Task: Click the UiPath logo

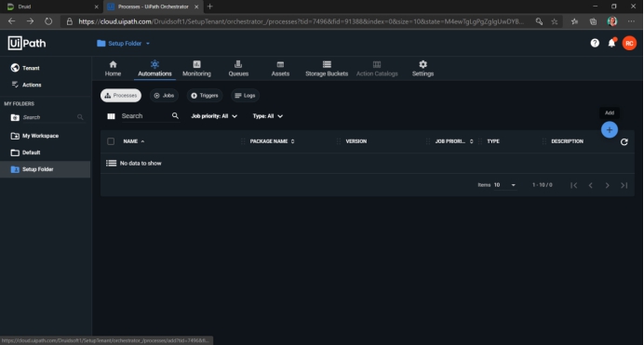Action: click(27, 43)
